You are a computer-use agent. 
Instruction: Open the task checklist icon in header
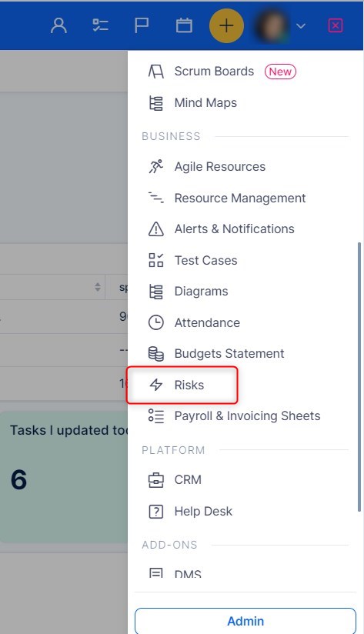100,26
